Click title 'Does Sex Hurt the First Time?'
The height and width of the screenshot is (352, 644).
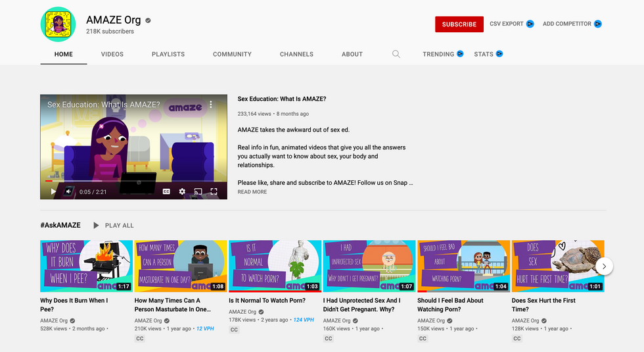click(x=543, y=305)
